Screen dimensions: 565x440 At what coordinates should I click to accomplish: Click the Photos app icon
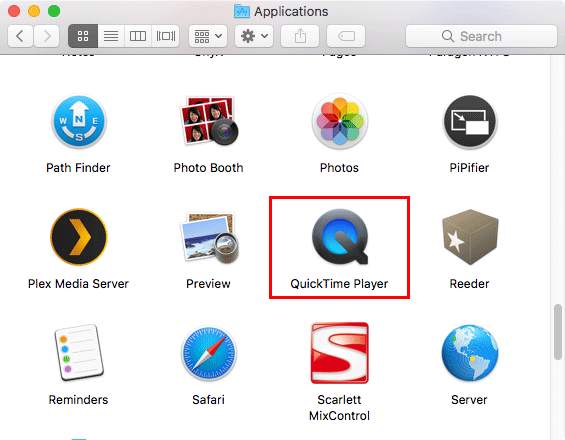[x=340, y=121]
